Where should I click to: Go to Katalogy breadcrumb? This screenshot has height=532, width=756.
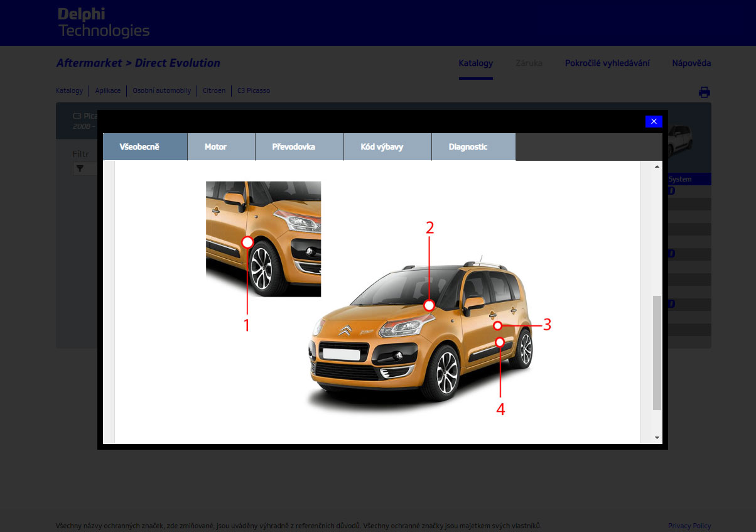pyautogui.click(x=69, y=90)
